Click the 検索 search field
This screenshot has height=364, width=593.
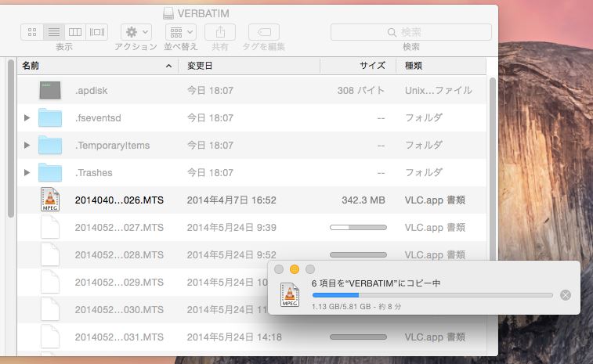point(410,32)
